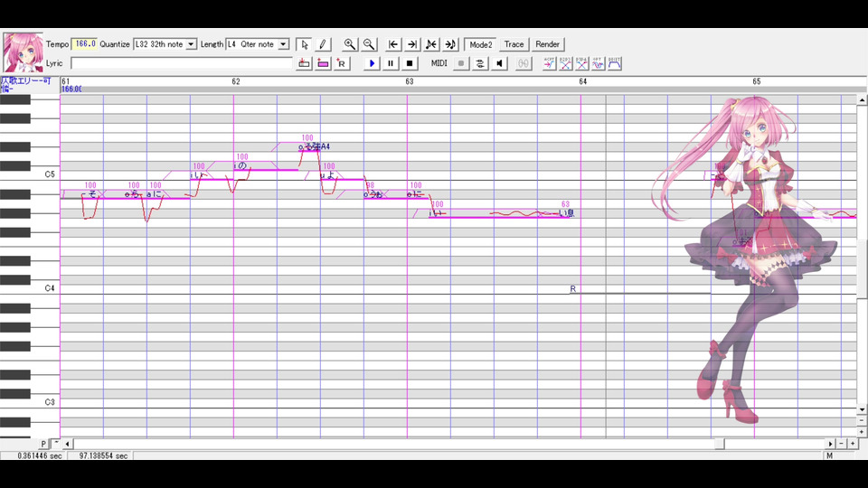Click the envelope reset icon
The width and height of the screenshot is (868, 488).
[x=615, y=63]
